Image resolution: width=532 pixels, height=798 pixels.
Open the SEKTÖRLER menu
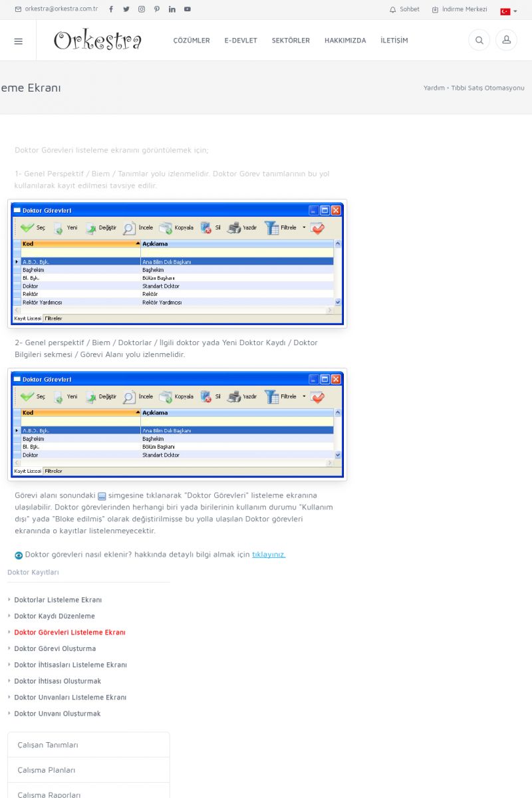click(291, 41)
